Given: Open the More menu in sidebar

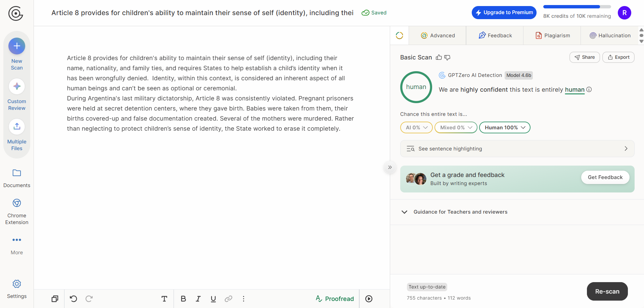Looking at the screenshot, I should [x=17, y=246].
